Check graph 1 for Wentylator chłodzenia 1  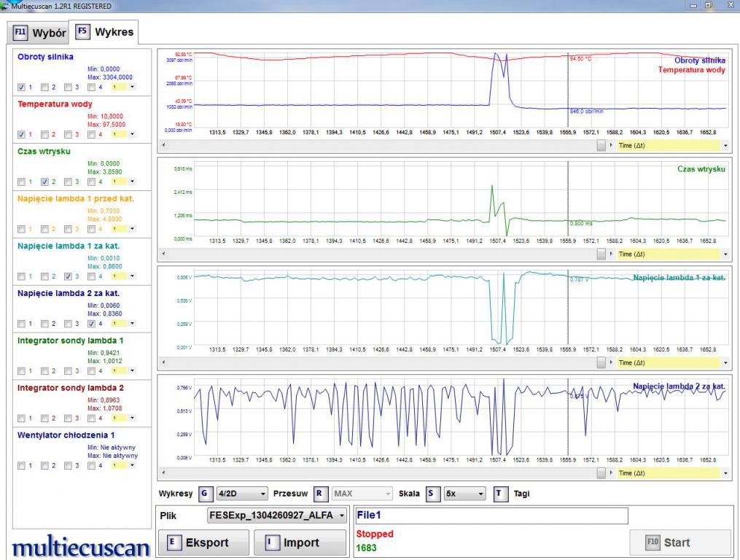(21, 466)
